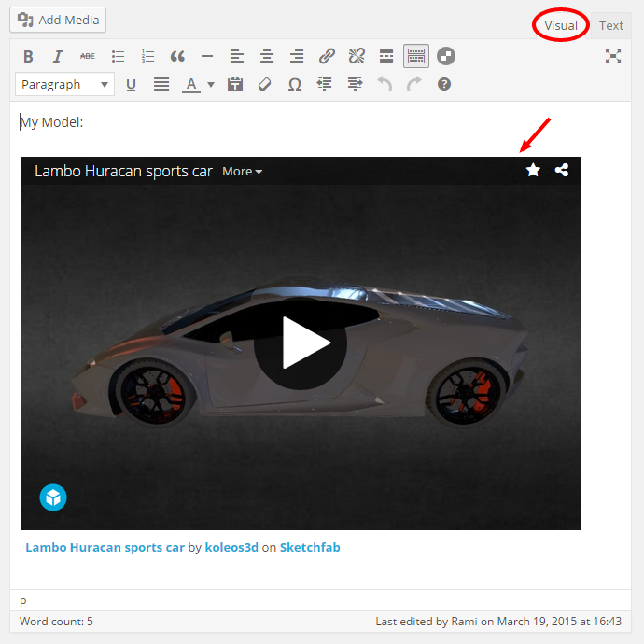Open the koleos3d author link
This screenshot has height=644, width=644.
[232, 548]
